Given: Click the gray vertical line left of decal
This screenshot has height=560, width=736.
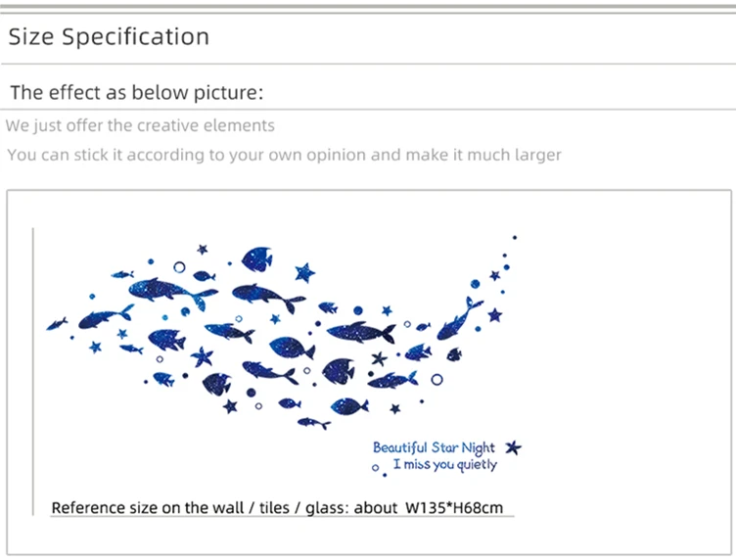Looking at the screenshot, I should (x=33, y=372).
